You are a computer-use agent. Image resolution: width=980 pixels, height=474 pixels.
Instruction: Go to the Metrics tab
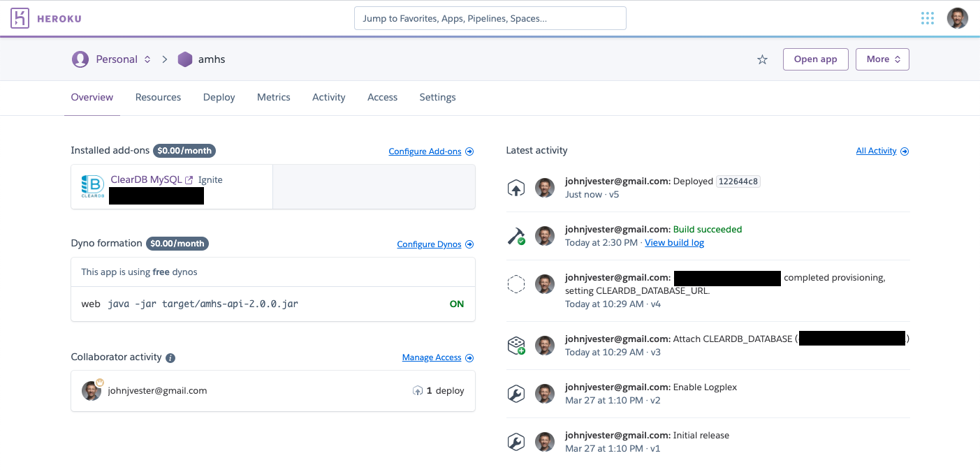(273, 97)
